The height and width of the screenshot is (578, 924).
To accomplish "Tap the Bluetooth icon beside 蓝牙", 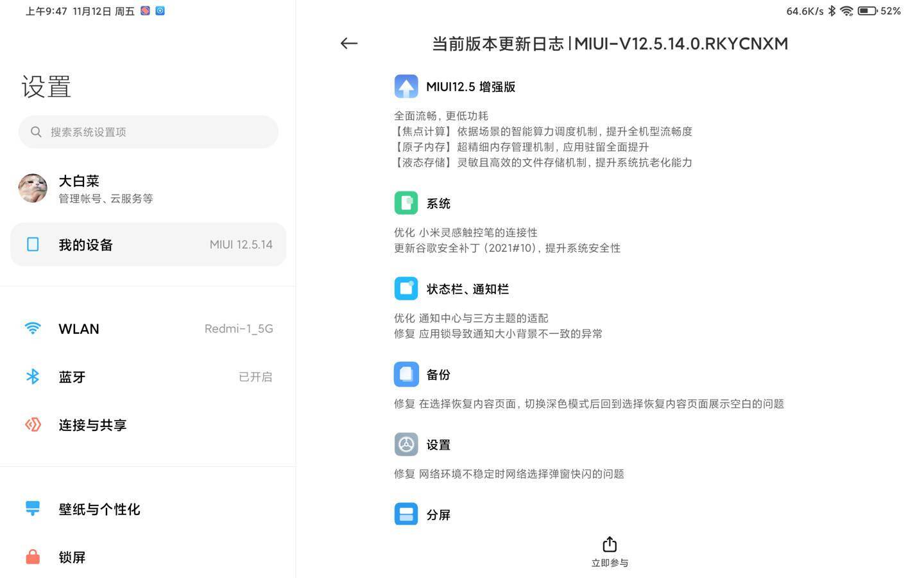I will [x=33, y=376].
